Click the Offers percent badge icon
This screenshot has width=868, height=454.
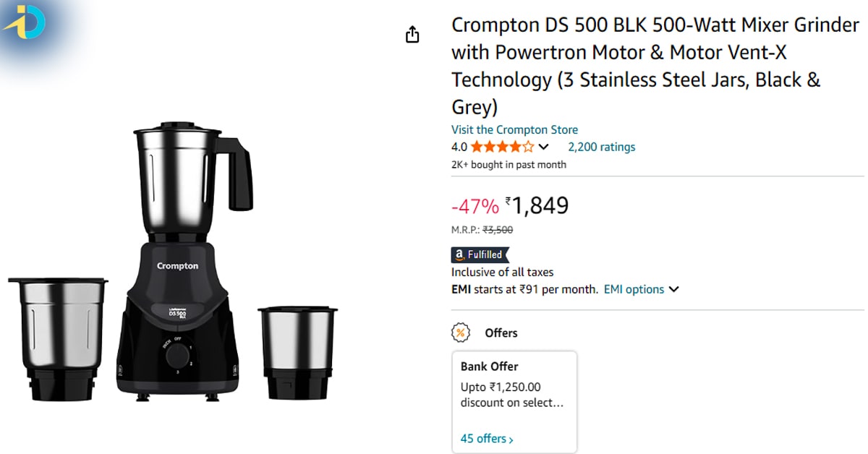460,333
